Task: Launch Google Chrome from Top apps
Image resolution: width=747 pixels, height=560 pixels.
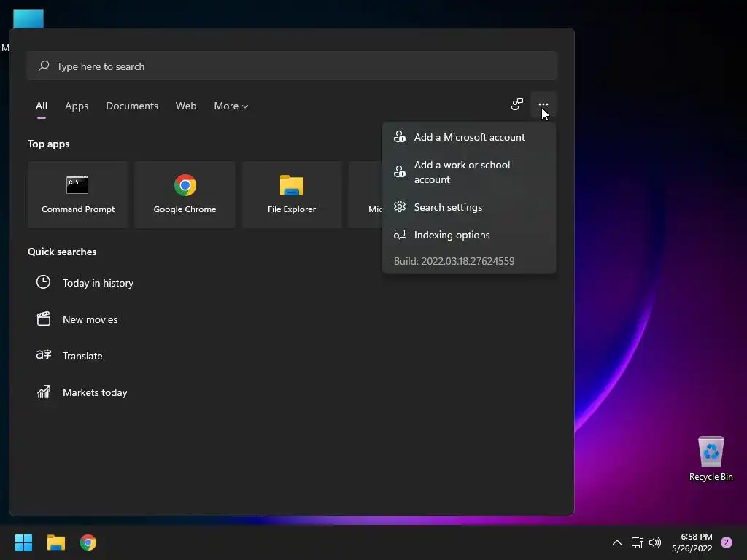Action: tap(185, 194)
